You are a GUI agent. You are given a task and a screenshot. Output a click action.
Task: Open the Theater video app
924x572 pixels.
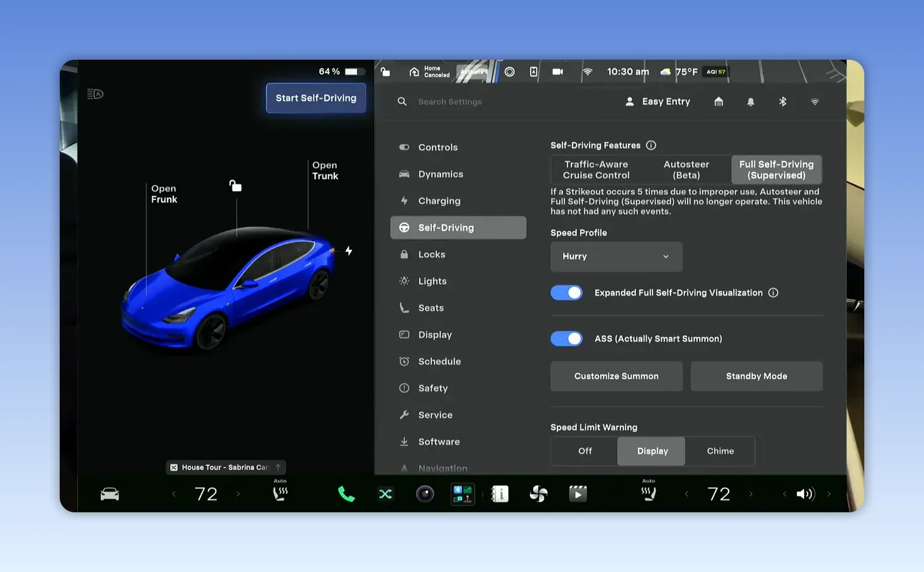click(x=578, y=494)
